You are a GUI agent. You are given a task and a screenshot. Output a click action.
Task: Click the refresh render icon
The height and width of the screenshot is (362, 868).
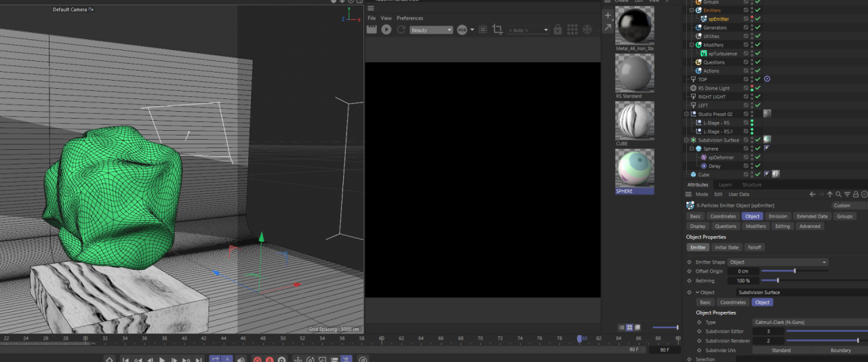tap(401, 30)
